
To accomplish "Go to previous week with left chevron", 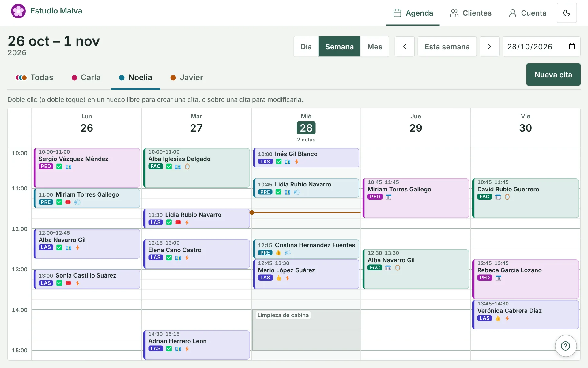I will pos(405,47).
